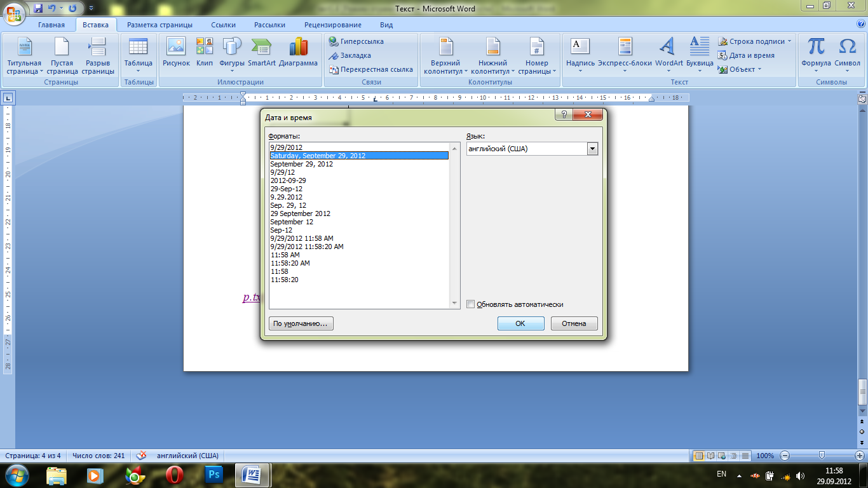Click the 'По умолчанию...' button

tap(301, 323)
